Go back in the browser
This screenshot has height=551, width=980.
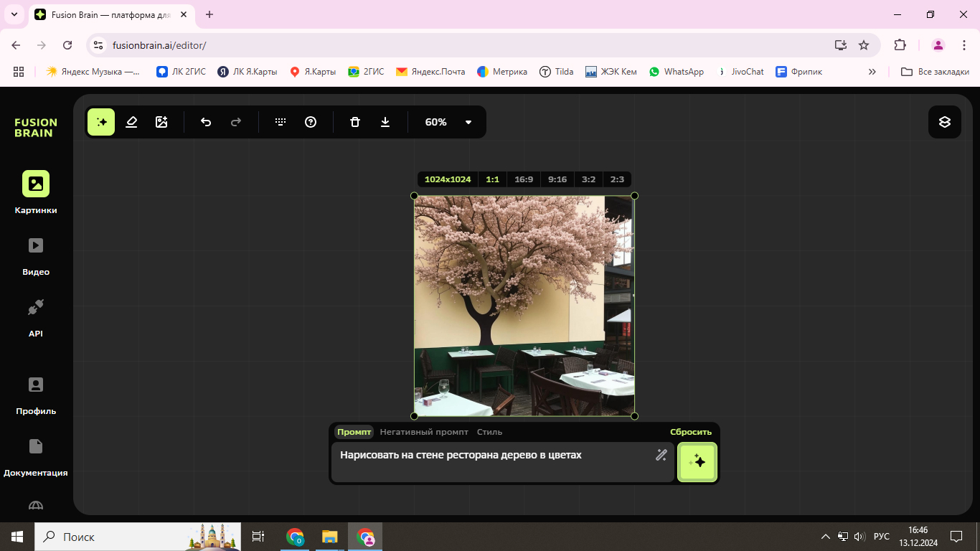(x=16, y=45)
